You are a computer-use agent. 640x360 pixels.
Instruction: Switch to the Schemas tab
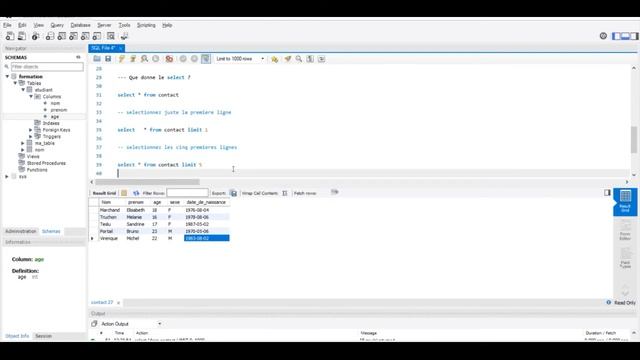51,231
